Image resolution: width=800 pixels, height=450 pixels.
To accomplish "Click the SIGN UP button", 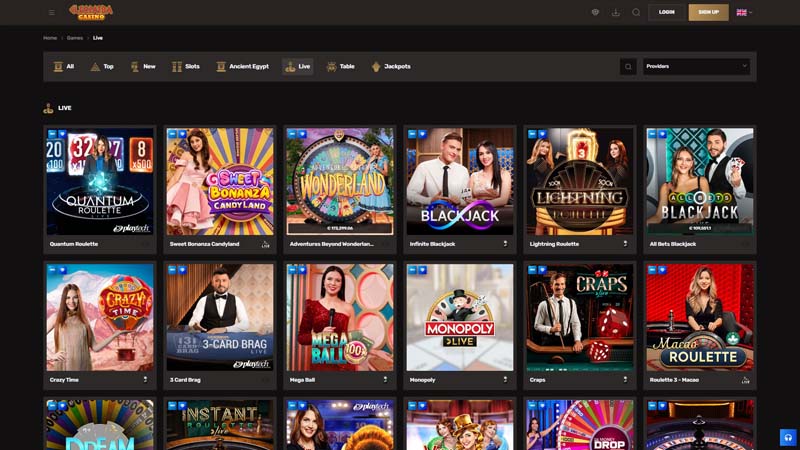I will 709,12.
